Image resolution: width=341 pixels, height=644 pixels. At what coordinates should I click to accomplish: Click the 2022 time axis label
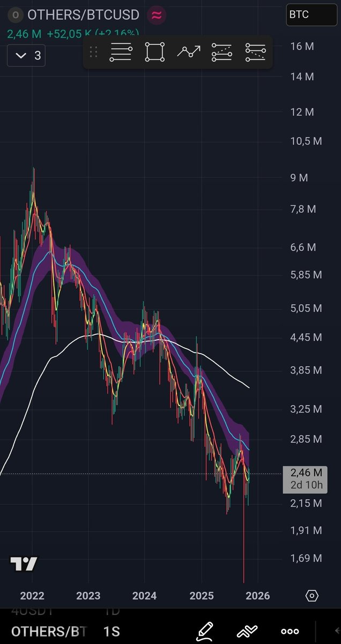coord(32,596)
